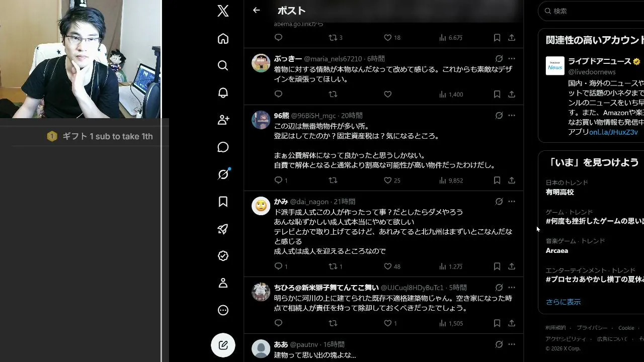Screen dimensions: 644x362
Task: Open more options for 96熊's post
Action: tap(511, 115)
